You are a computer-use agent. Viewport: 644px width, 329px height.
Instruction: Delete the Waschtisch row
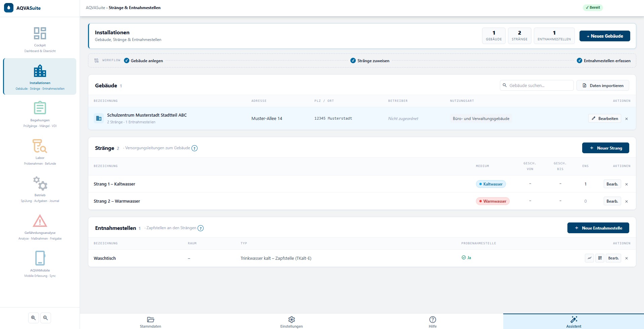click(627, 258)
